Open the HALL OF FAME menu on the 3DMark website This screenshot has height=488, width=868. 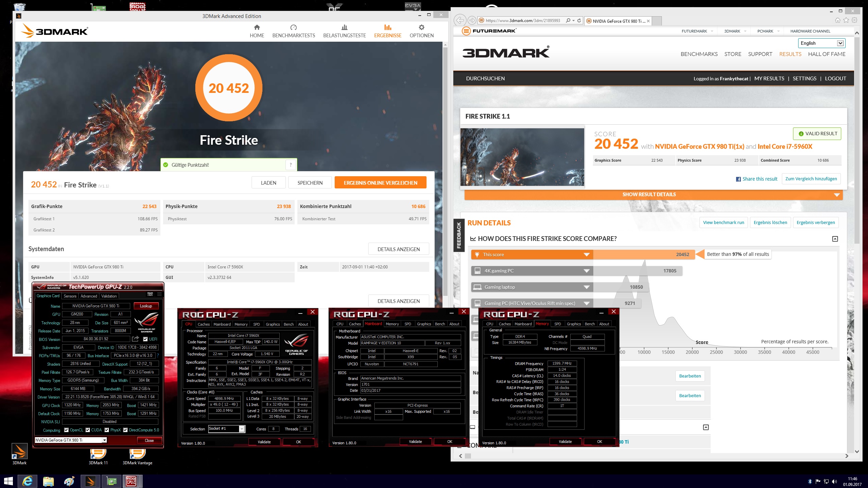point(827,54)
